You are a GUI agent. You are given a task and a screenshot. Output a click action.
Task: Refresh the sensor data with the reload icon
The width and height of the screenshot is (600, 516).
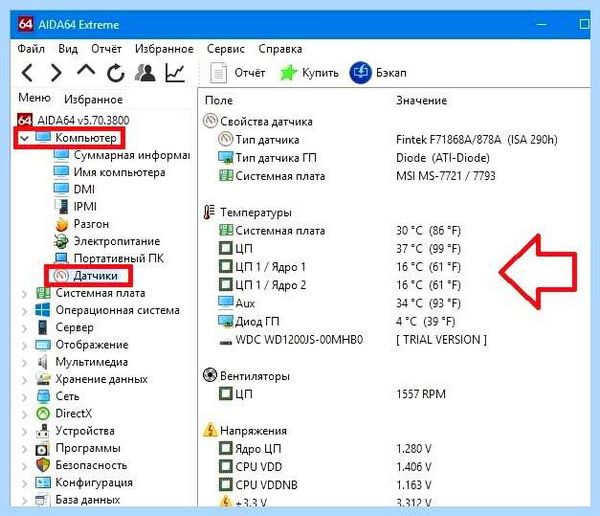coord(116,72)
